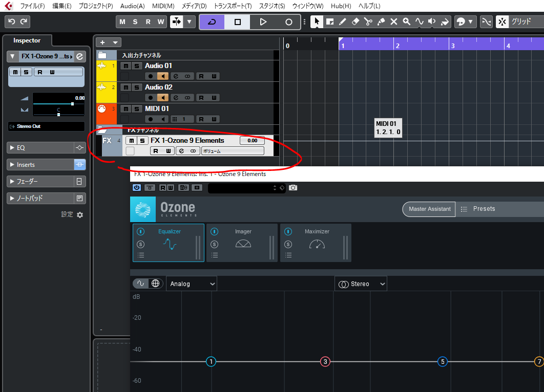544x392 pixels.
Task: Toggle global Mute M in toolbar
Action: pos(122,22)
